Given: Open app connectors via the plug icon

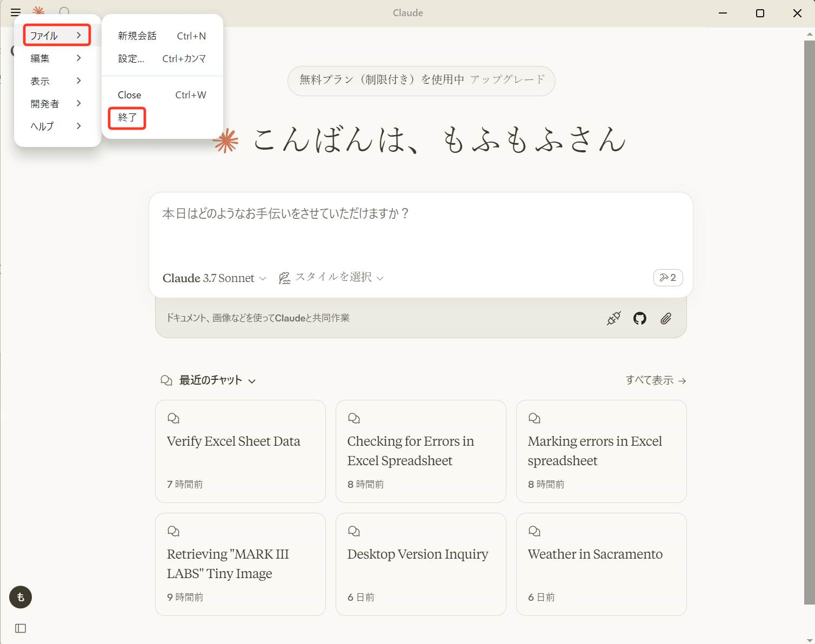Looking at the screenshot, I should (613, 318).
